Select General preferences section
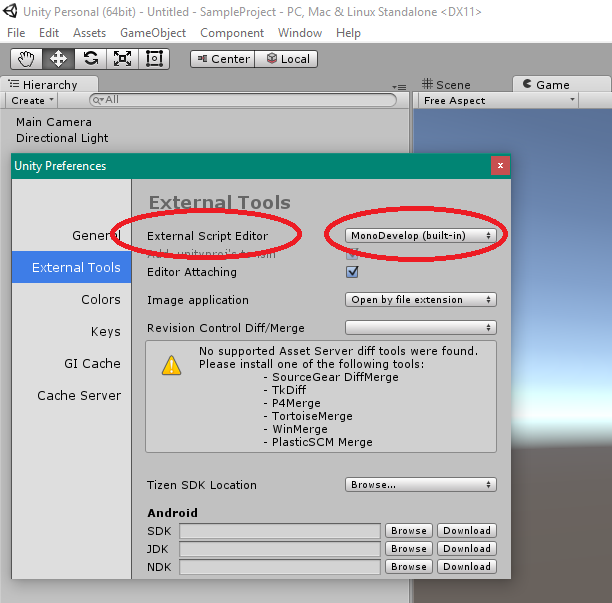The image size is (612, 603). point(71,235)
